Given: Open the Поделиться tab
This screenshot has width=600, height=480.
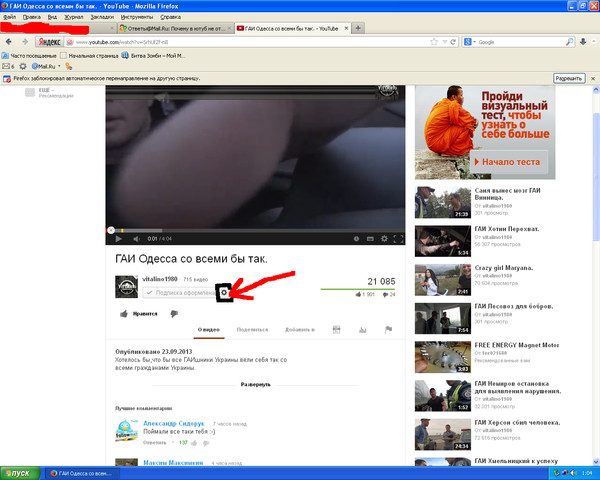Looking at the screenshot, I should tap(252, 330).
